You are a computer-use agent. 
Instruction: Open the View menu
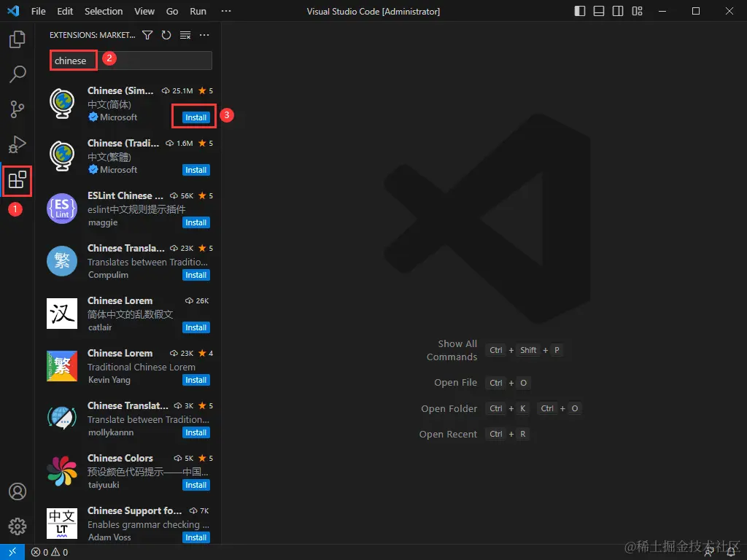[144, 11]
